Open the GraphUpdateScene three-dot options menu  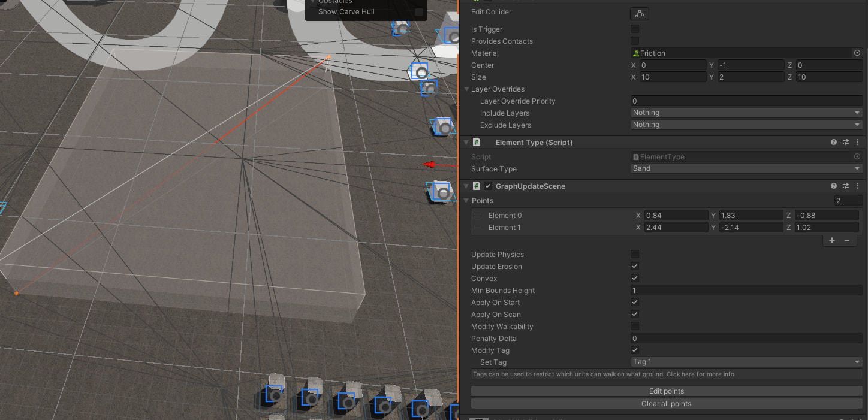(858, 186)
